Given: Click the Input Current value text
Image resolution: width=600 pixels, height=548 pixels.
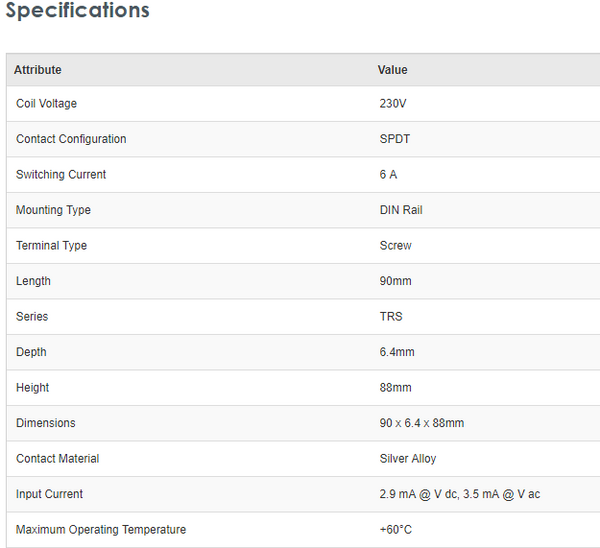Looking at the screenshot, I should pos(459,494).
